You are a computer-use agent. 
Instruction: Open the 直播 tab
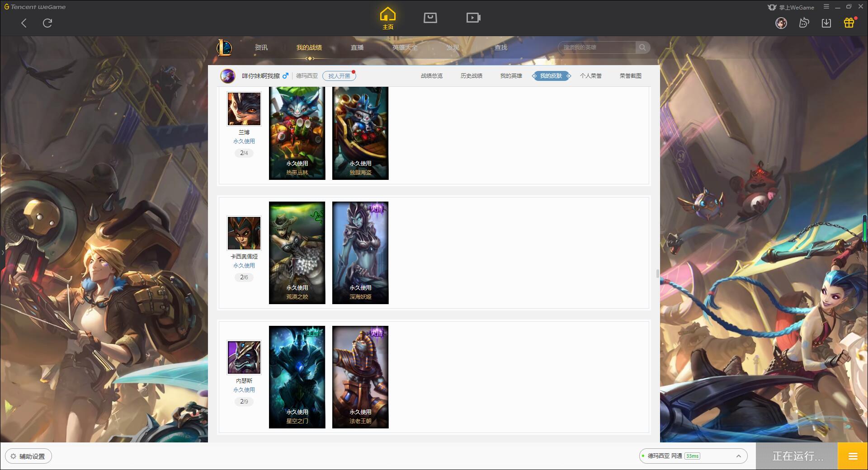tap(357, 47)
